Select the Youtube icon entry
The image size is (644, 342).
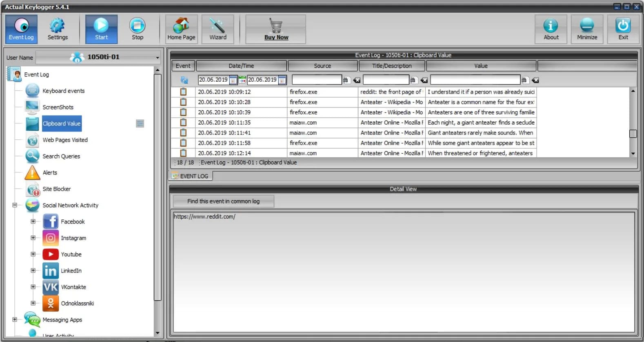click(50, 254)
